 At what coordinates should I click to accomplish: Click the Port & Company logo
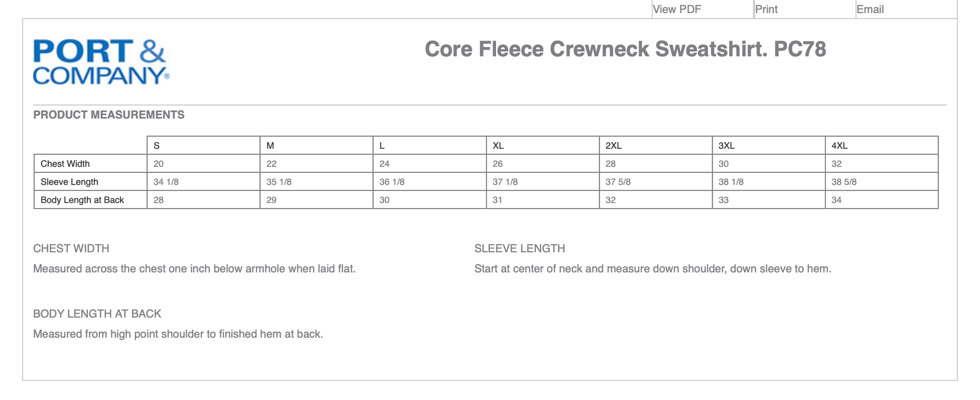(101, 61)
